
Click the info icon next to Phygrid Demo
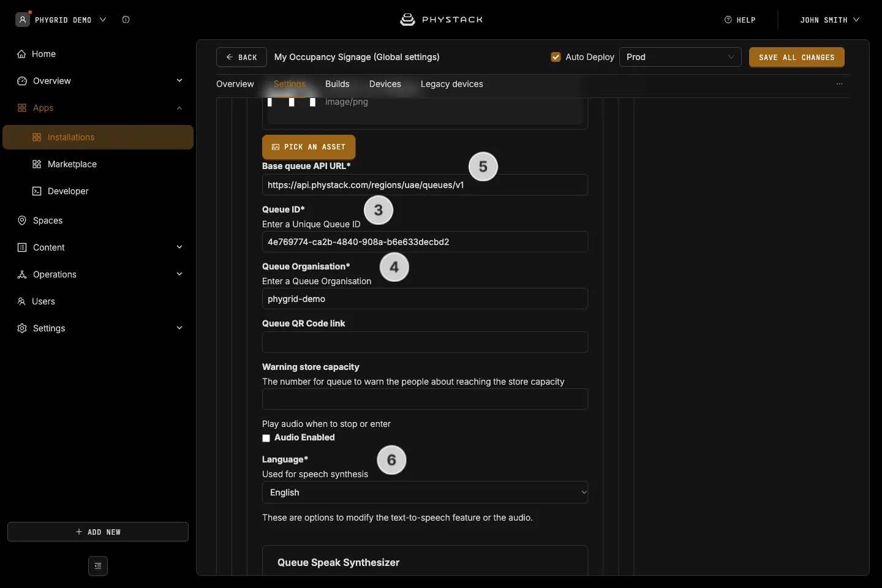pos(126,20)
